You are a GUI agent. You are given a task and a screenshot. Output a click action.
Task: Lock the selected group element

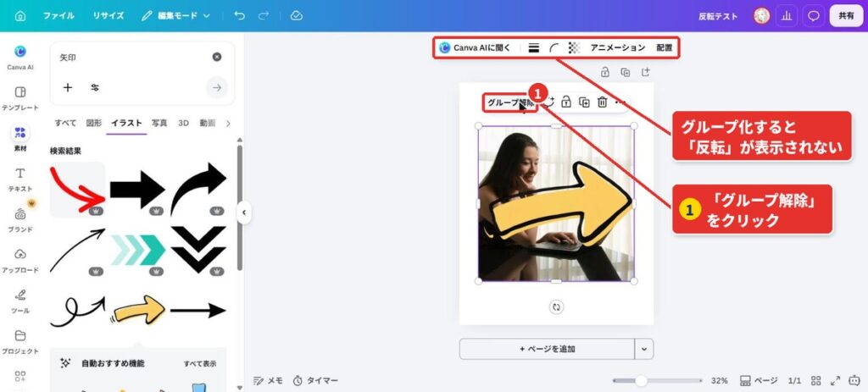pyautogui.click(x=565, y=102)
